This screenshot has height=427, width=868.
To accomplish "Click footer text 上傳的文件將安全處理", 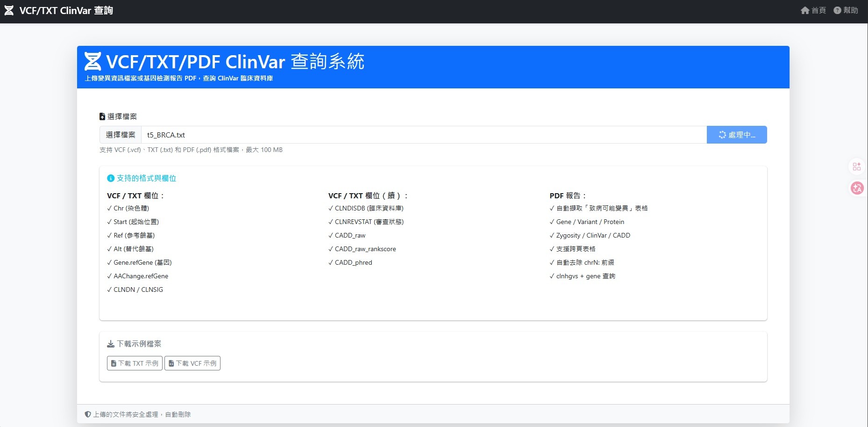I will pos(126,414).
